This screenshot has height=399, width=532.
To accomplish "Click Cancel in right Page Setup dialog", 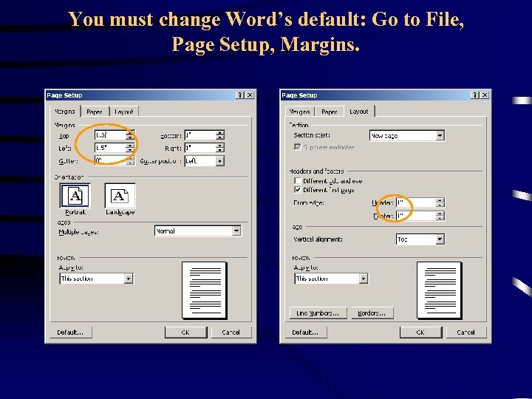I will click(x=466, y=332).
